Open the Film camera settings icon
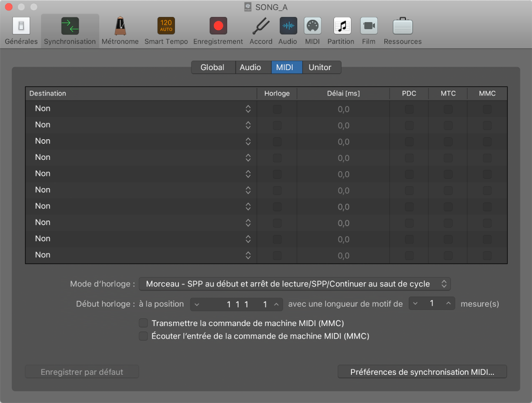This screenshot has width=532, height=403. (x=369, y=26)
